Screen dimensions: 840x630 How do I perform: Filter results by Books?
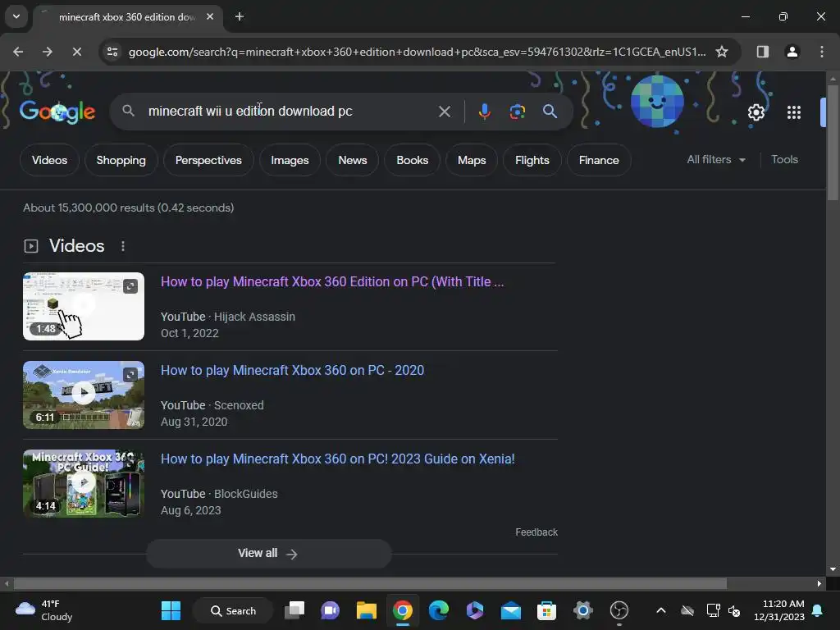pos(412,160)
